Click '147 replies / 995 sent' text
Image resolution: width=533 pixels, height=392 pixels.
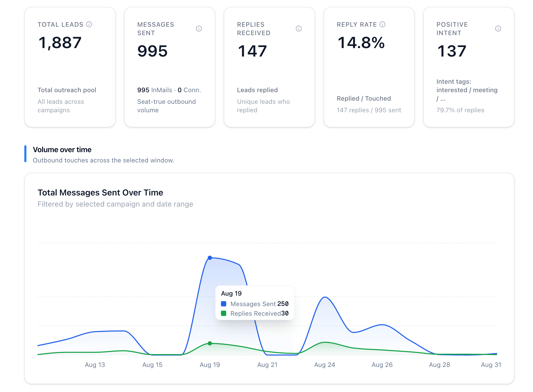[369, 110]
